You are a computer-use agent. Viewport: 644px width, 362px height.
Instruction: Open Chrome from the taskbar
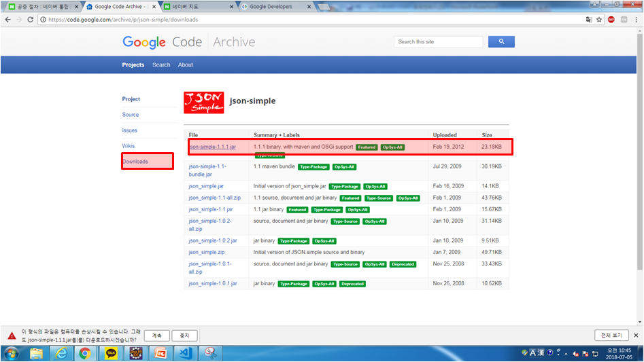pos(86,353)
